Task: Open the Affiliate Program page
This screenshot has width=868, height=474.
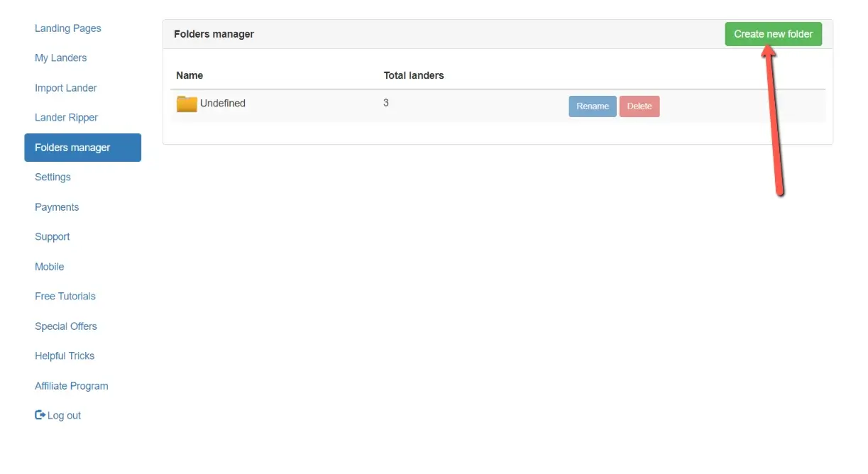Action: 71,386
